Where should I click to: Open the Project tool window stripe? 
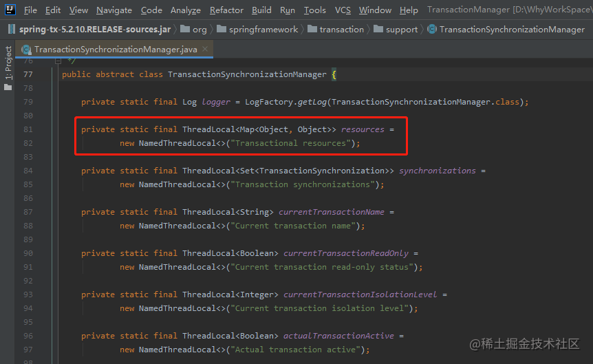(8, 63)
